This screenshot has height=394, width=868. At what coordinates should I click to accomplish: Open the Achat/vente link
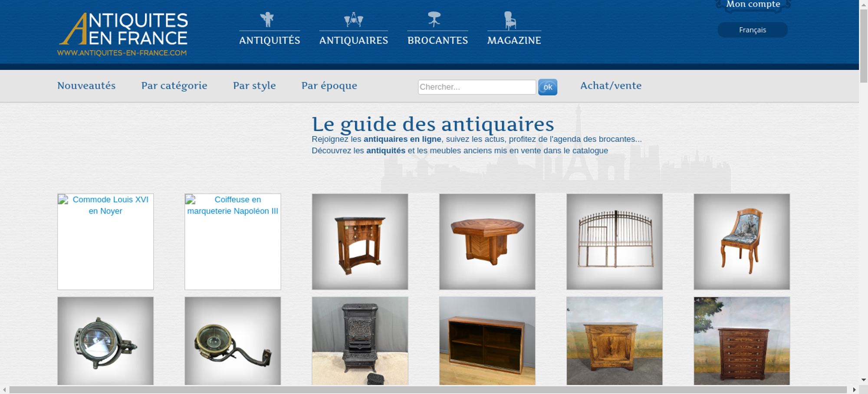coord(611,85)
